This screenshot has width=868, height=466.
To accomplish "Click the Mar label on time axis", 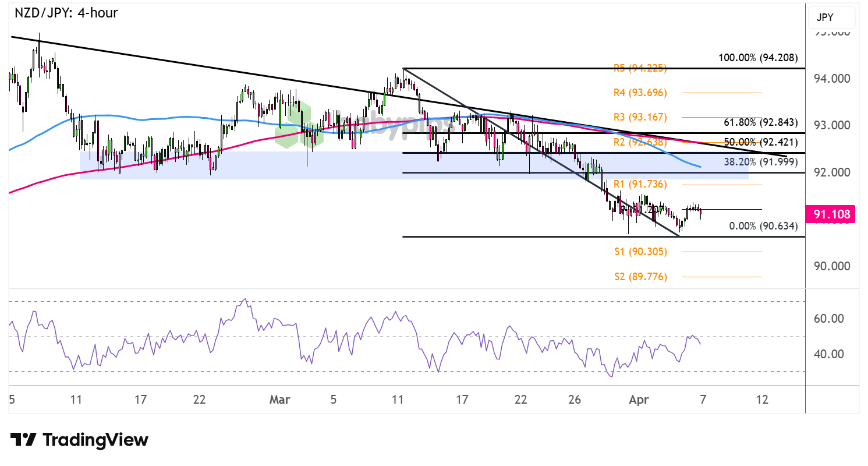I will [279, 400].
